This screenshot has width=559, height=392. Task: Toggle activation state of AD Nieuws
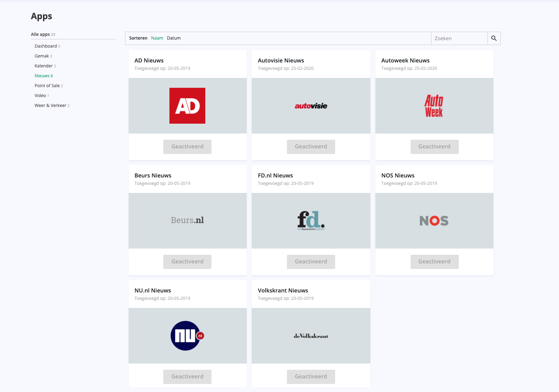point(187,147)
